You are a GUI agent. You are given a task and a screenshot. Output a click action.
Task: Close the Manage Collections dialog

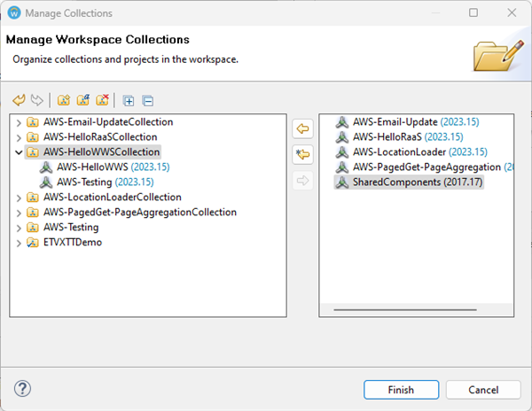tap(512, 13)
